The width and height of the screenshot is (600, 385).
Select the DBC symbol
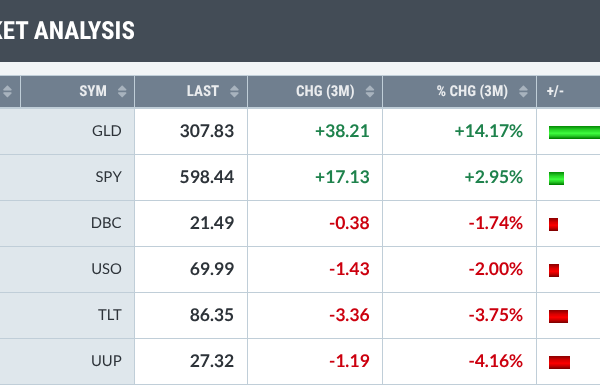pos(106,223)
